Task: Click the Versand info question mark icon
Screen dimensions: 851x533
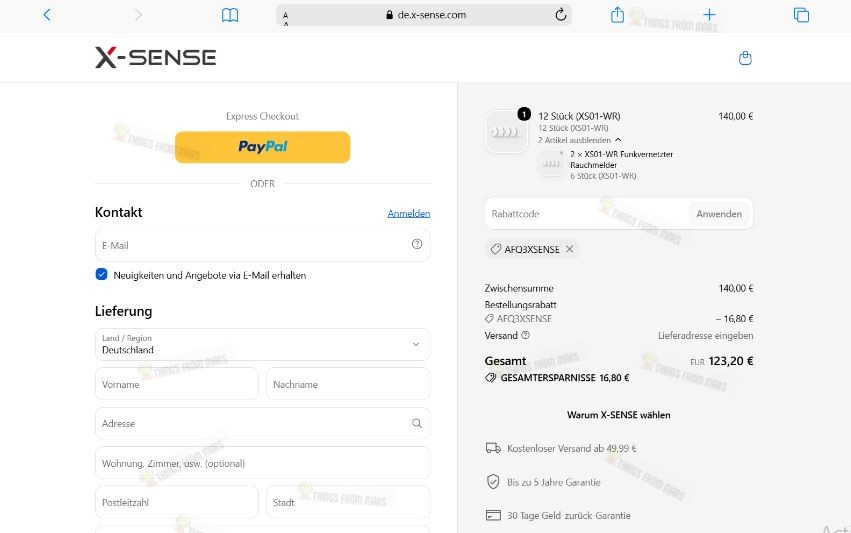Action: (x=525, y=335)
